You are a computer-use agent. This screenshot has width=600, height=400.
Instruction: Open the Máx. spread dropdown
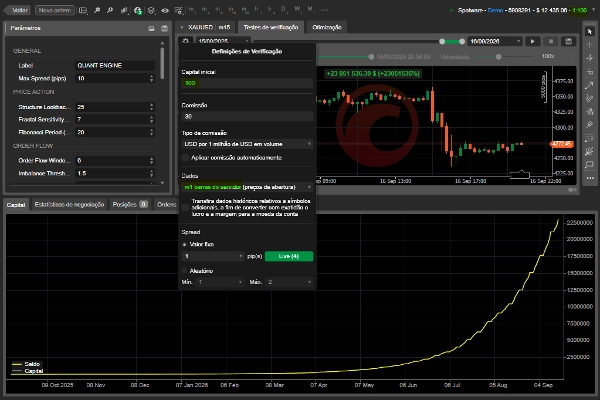(289, 282)
